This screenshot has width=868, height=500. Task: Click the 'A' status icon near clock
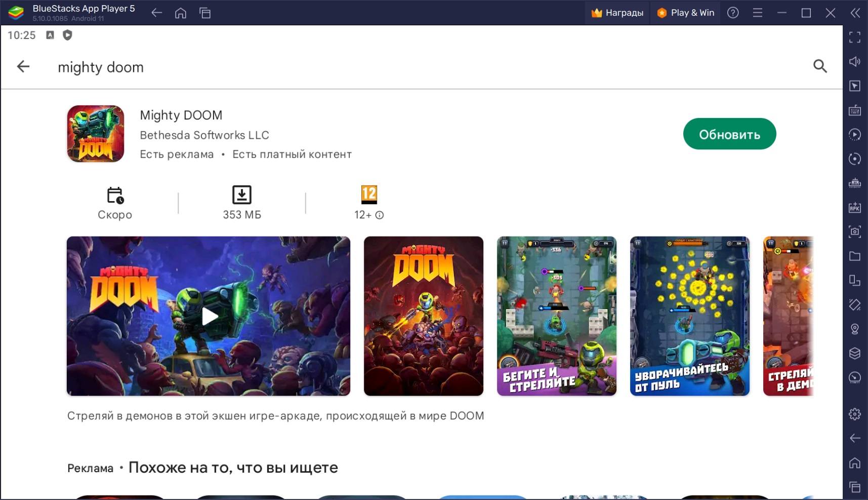(50, 35)
